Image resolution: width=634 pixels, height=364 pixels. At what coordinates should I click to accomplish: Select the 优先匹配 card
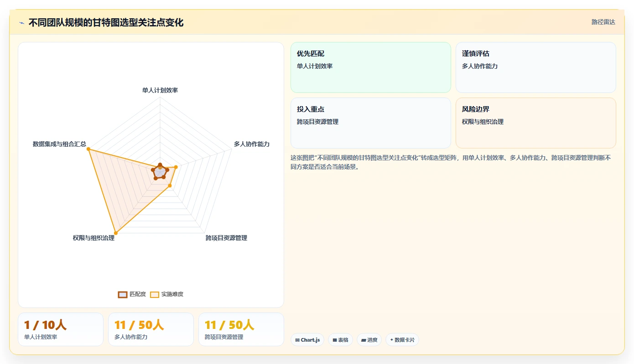[x=371, y=67]
